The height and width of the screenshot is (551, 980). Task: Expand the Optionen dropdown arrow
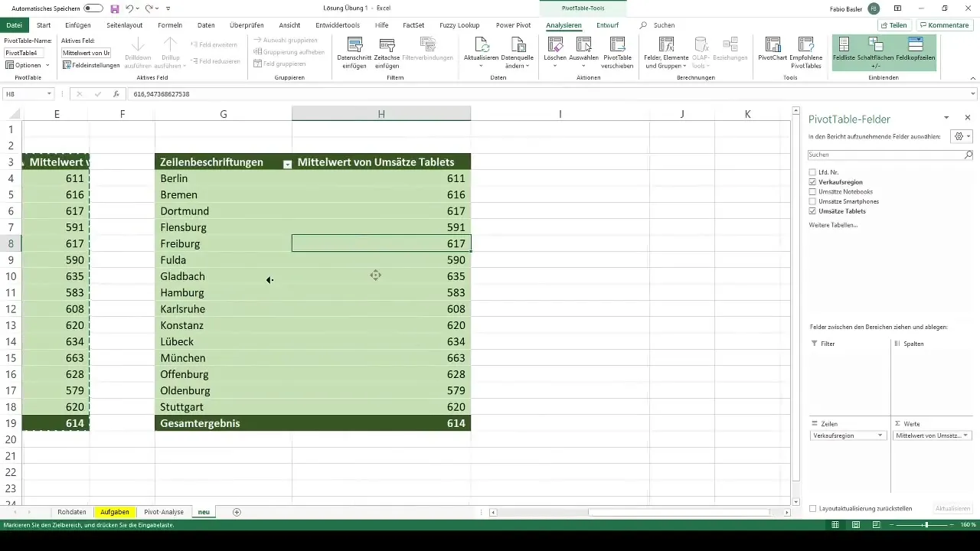(47, 66)
